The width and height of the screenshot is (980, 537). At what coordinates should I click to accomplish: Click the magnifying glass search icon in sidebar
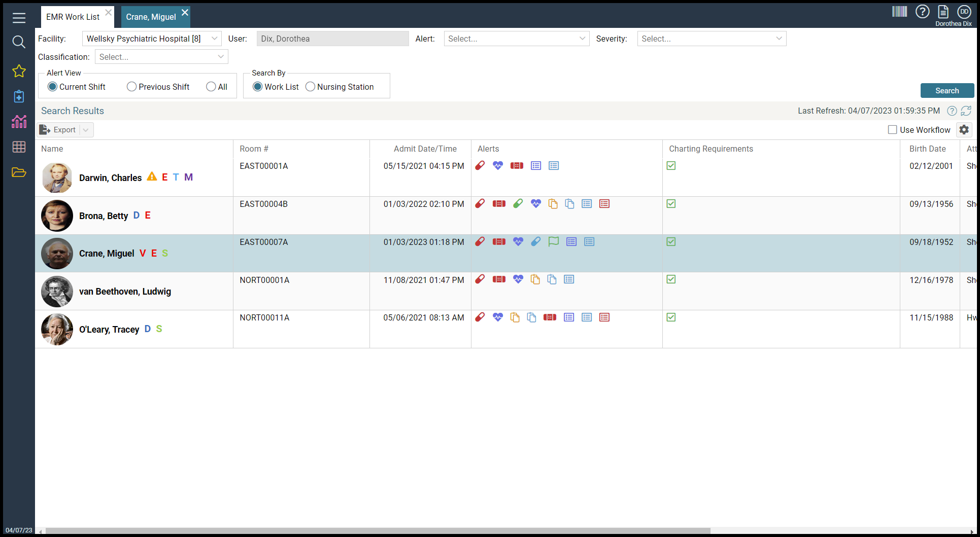click(19, 42)
